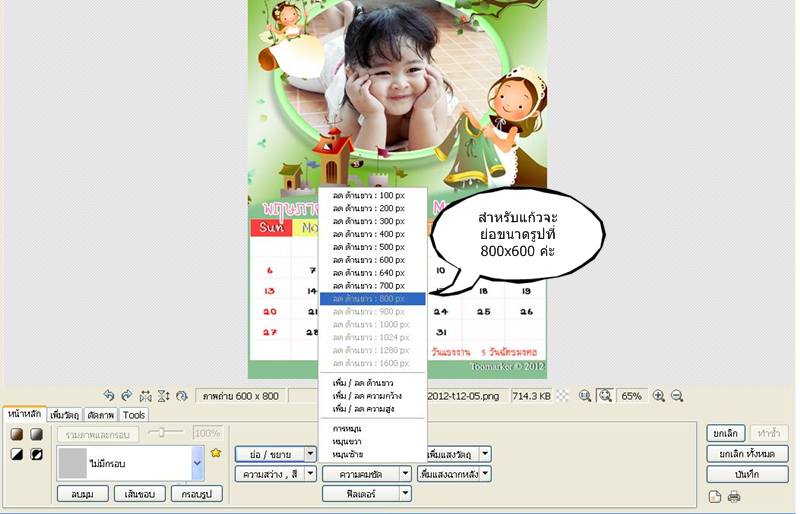
Task: Click the ยกเลิก ทั้งหมด undo all button
Action: tap(747, 453)
